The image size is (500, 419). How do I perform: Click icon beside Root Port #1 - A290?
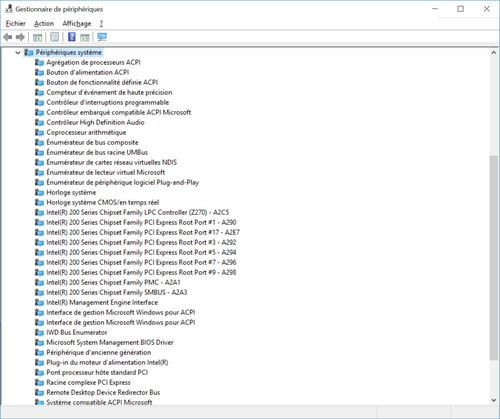[40, 223]
